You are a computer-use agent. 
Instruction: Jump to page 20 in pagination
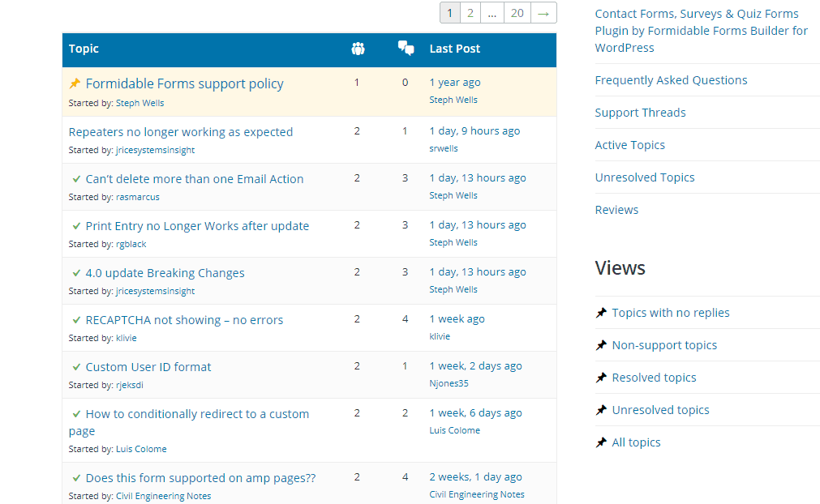pos(517,13)
